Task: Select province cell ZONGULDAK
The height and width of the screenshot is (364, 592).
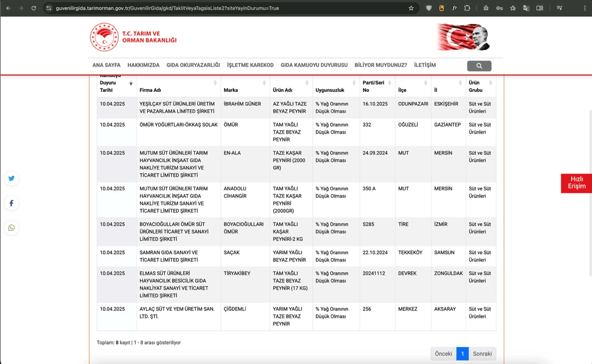Action: [x=448, y=285]
